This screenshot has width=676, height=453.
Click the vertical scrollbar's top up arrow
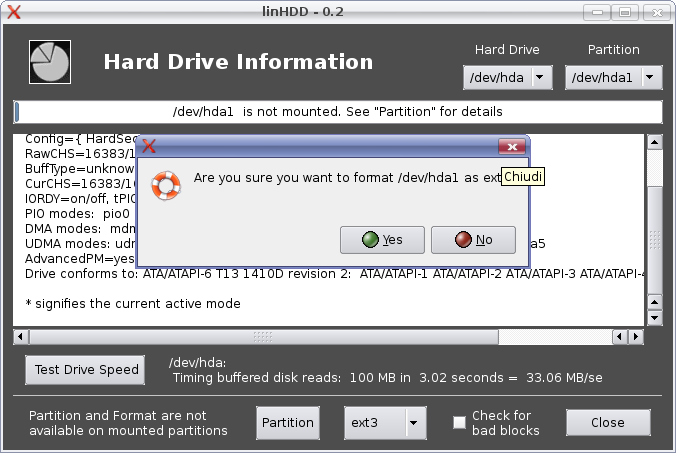(x=654, y=141)
